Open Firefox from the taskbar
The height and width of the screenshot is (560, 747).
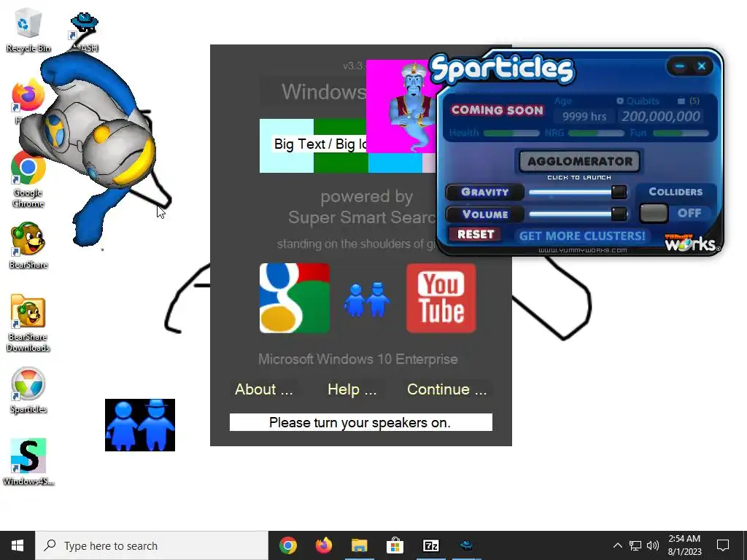tap(324, 545)
